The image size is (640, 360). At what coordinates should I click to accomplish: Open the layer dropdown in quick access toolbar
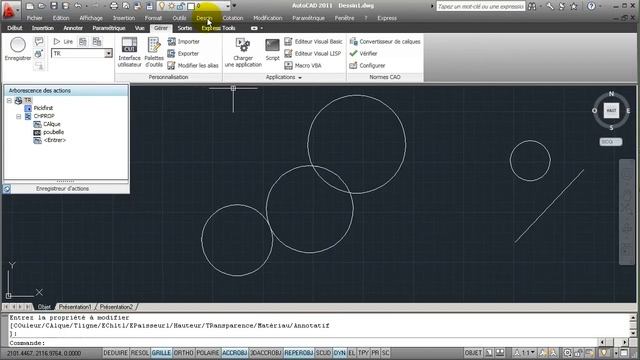pos(227,6)
